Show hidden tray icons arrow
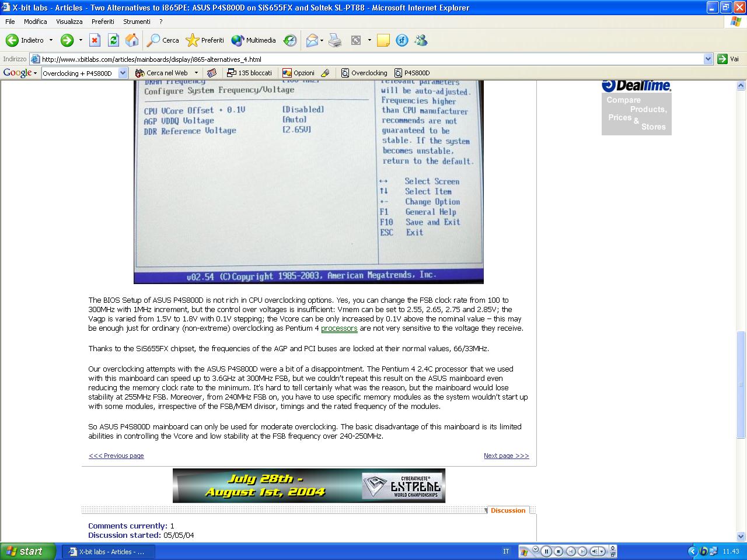Viewport: 747px width, 560px height. [x=692, y=551]
